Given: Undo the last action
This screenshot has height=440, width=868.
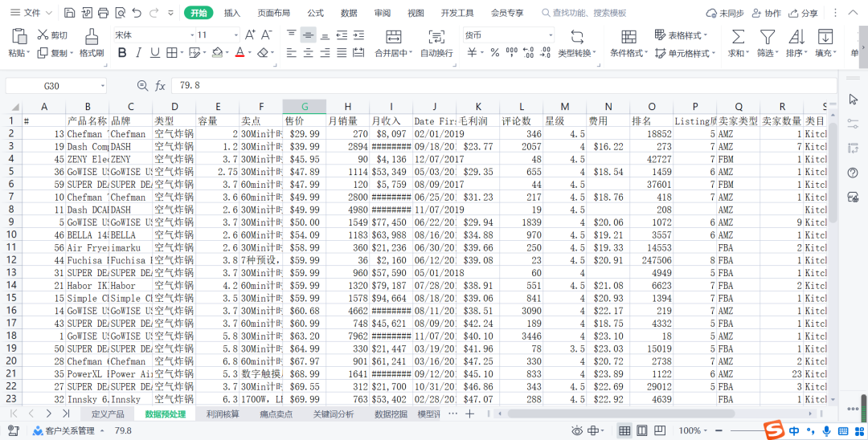Looking at the screenshot, I should (x=137, y=13).
